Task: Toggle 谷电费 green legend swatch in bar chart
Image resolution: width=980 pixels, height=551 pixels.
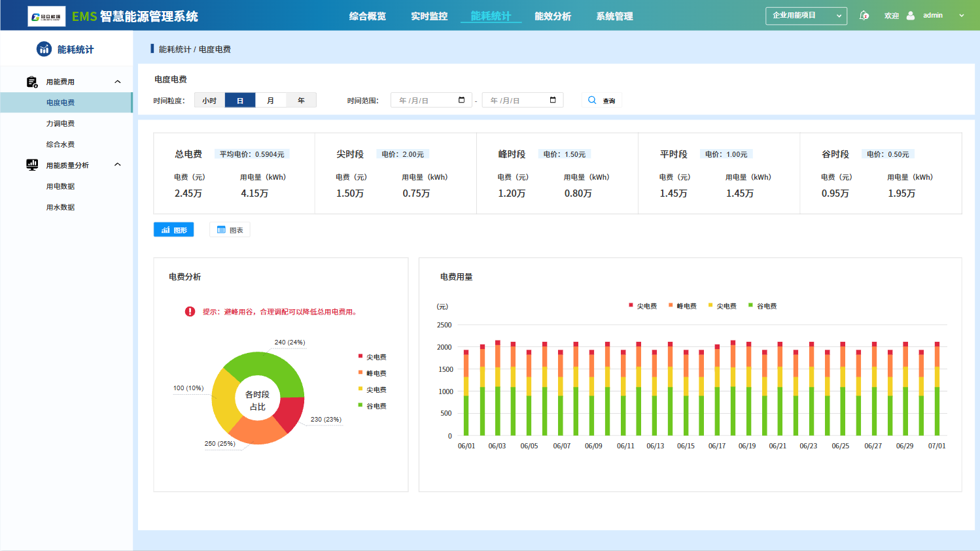Action: (750, 305)
